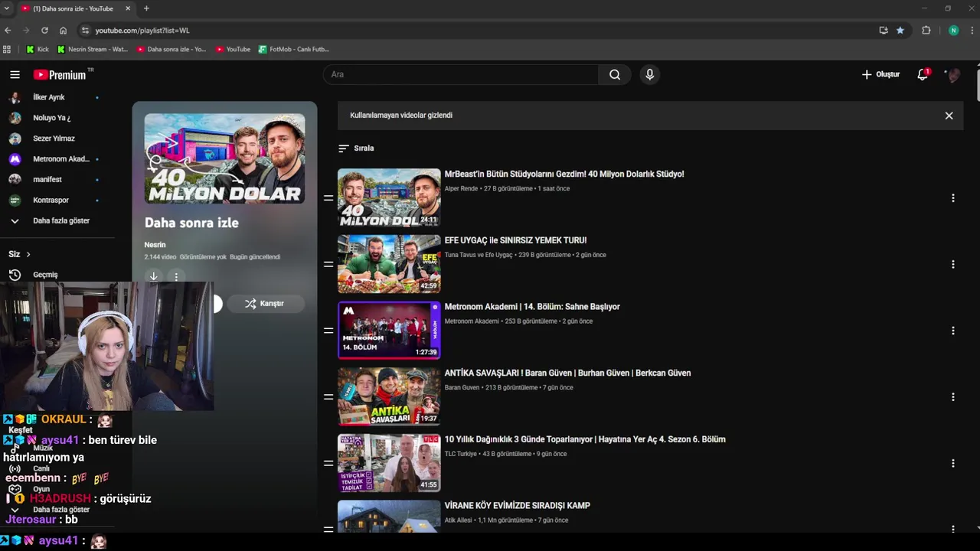Open options for 10 Yıllık Dağınıklık video
This screenshot has width=980, height=551.
coord(953,464)
